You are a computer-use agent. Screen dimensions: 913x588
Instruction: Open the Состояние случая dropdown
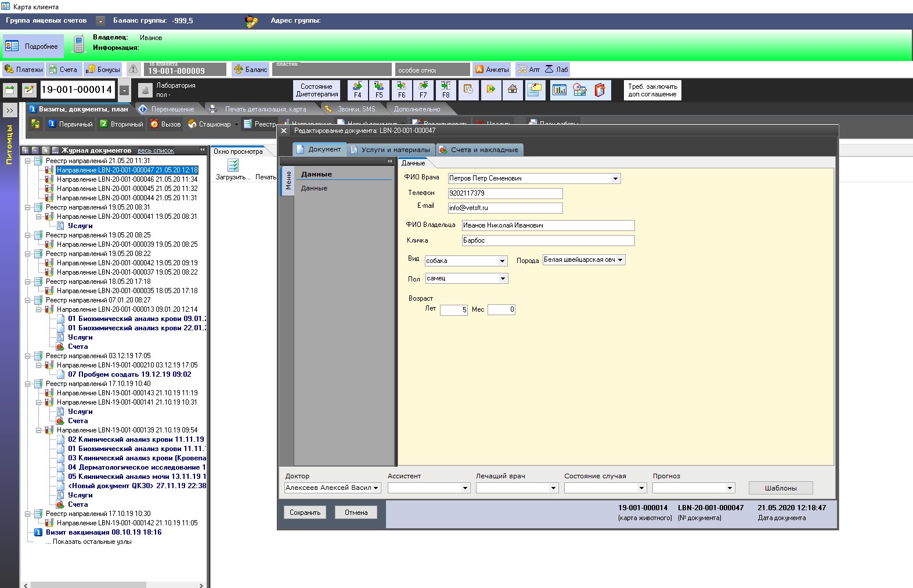coord(641,488)
